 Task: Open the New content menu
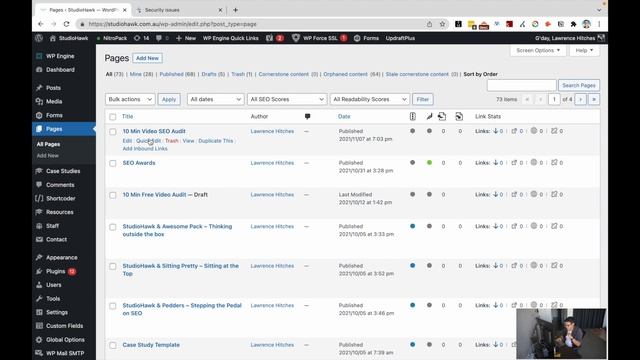coord(186,38)
